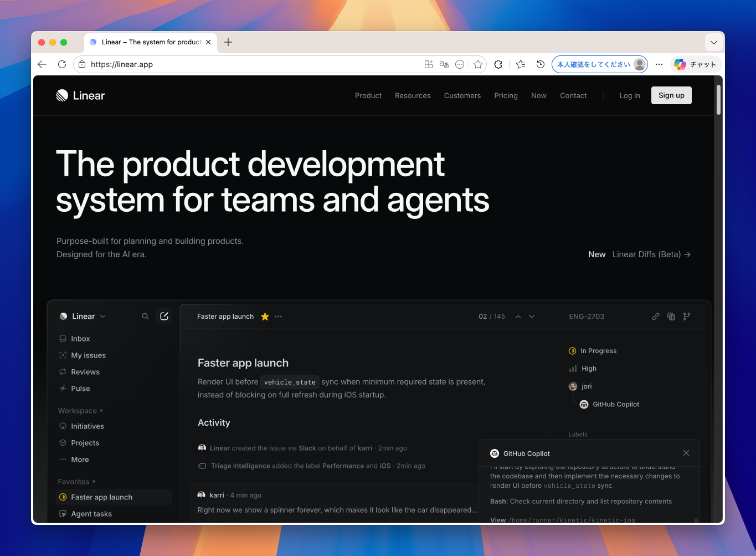
Task: Bookmark this page with the star icon
Action: pos(478,64)
